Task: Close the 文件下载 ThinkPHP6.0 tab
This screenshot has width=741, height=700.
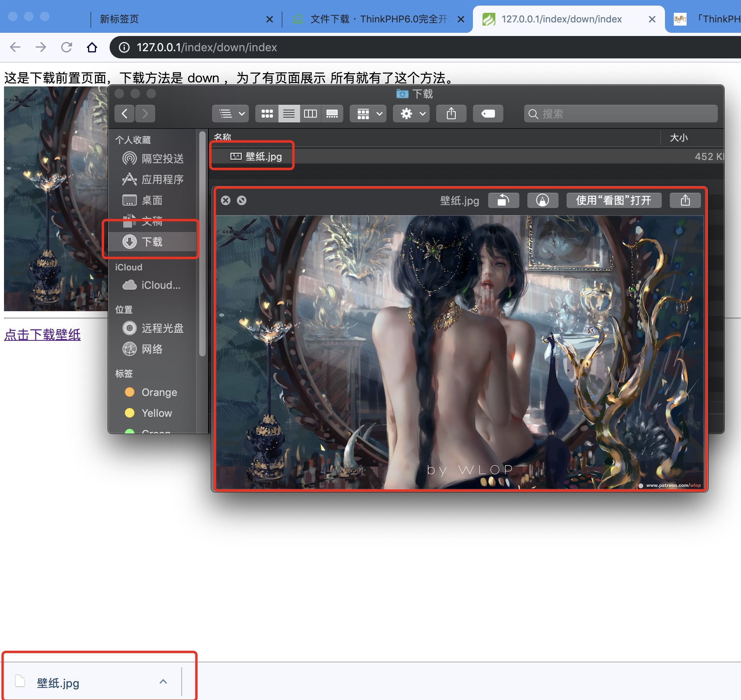Action: pos(461,19)
